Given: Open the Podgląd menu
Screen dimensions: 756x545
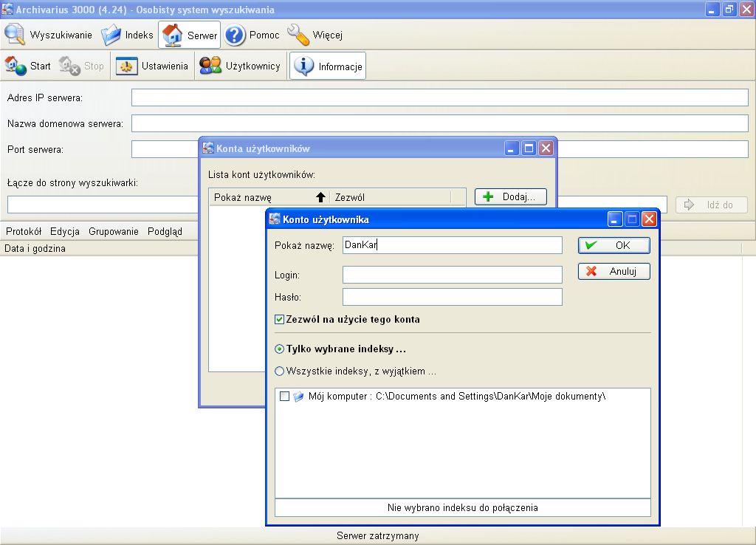Looking at the screenshot, I should [165, 231].
